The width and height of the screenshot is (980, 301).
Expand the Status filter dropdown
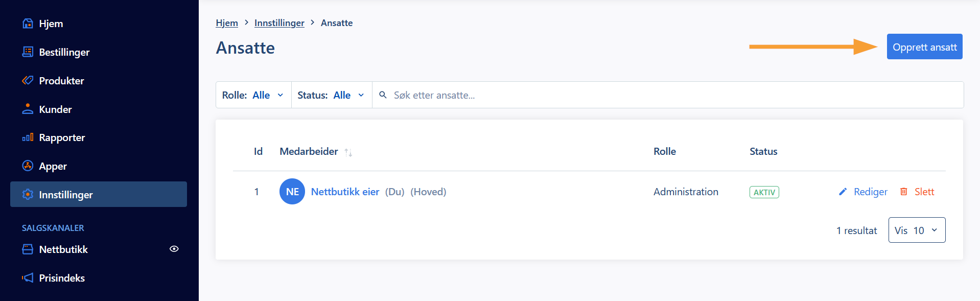[x=332, y=95]
